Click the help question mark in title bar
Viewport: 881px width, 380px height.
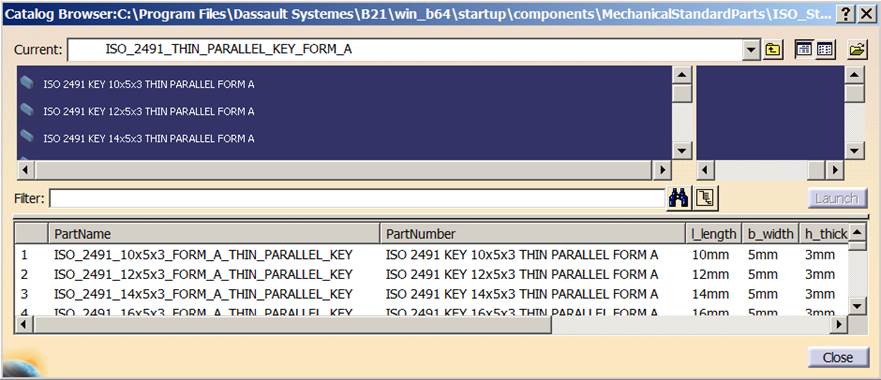(845, 15)
